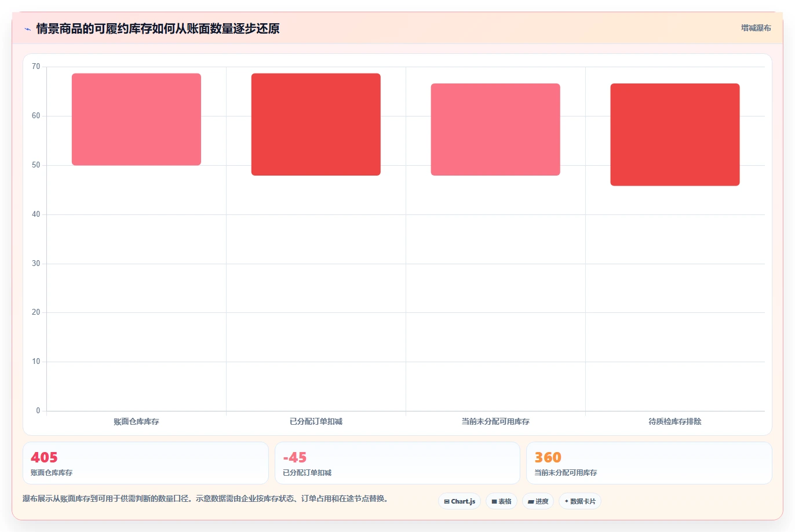Click x-axis label 账面仓库库存
795x532 pixels.
136,422
